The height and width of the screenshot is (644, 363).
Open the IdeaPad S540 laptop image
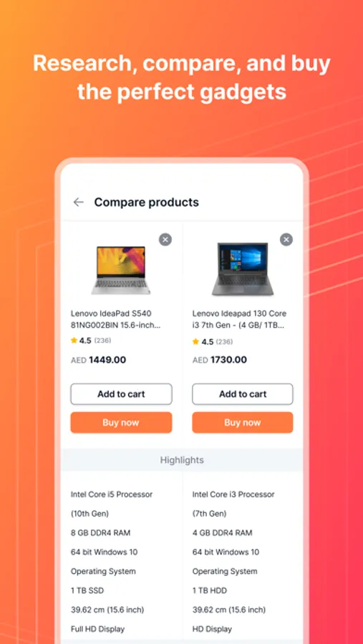120,270
